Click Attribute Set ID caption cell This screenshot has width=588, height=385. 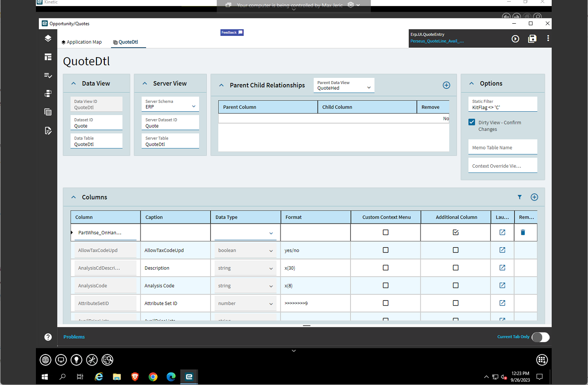(175, 303)
